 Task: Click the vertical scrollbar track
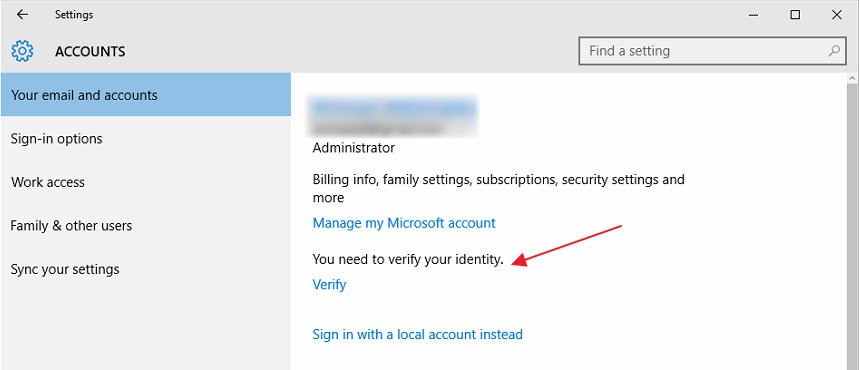852,227
